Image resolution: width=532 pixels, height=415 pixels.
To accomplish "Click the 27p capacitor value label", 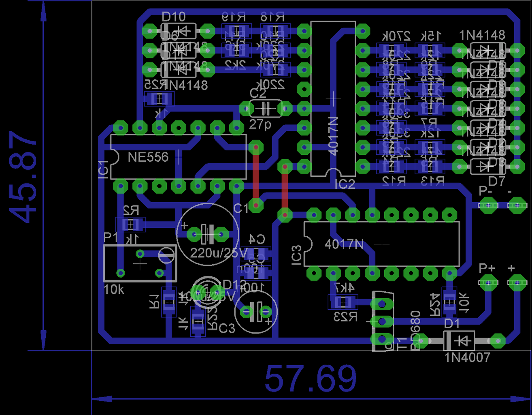I will [260, 124].
